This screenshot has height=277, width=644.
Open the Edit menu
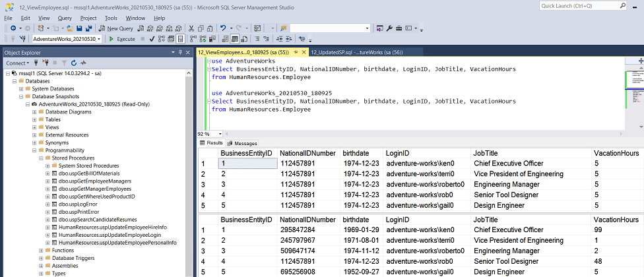coord(26,18)
